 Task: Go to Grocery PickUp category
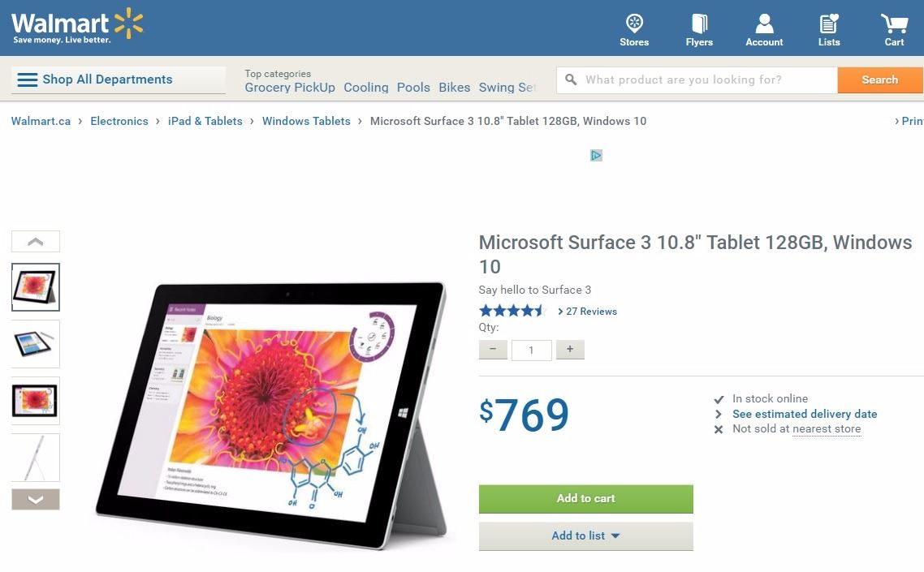coord(290,87)
